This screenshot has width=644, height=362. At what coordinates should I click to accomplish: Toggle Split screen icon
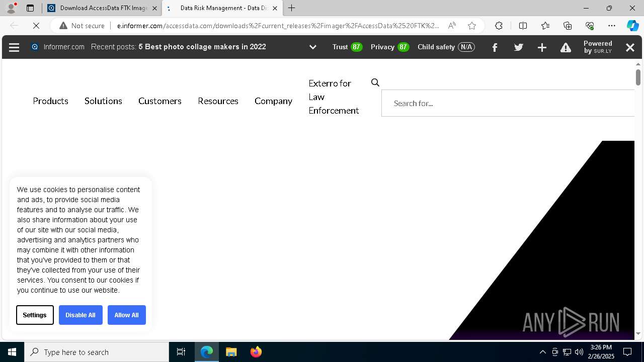(523, 26)
